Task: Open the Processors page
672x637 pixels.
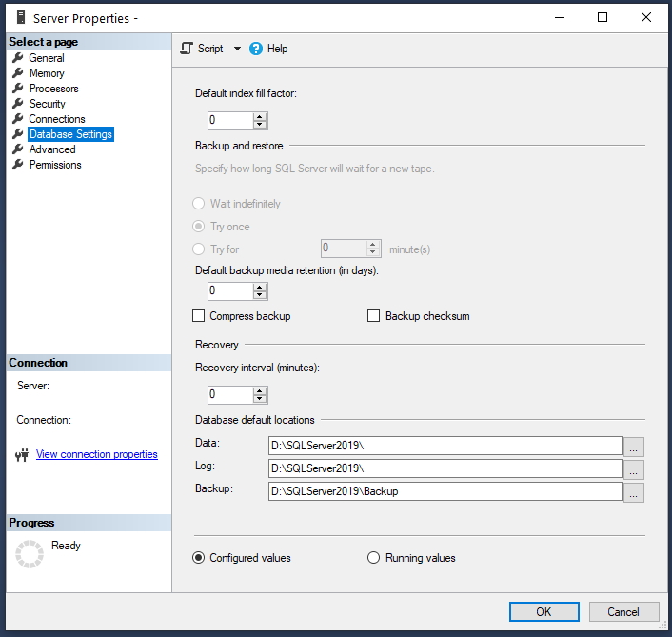Action: tap(54, 89)
